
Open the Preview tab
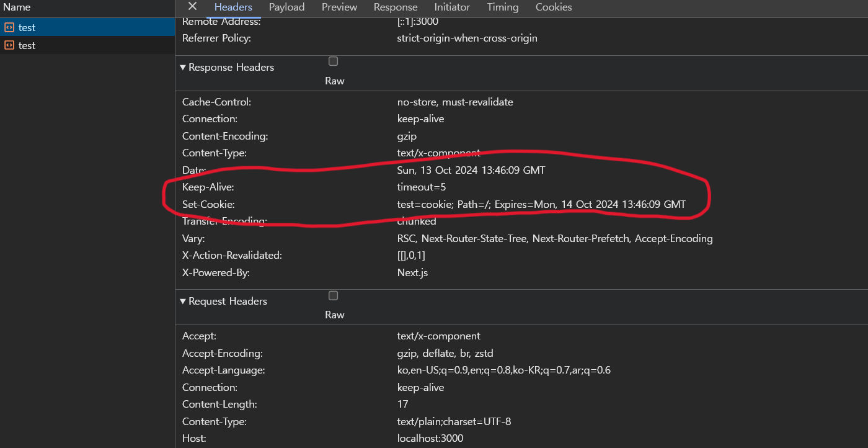pyautogui.click(x=339, y=7)
